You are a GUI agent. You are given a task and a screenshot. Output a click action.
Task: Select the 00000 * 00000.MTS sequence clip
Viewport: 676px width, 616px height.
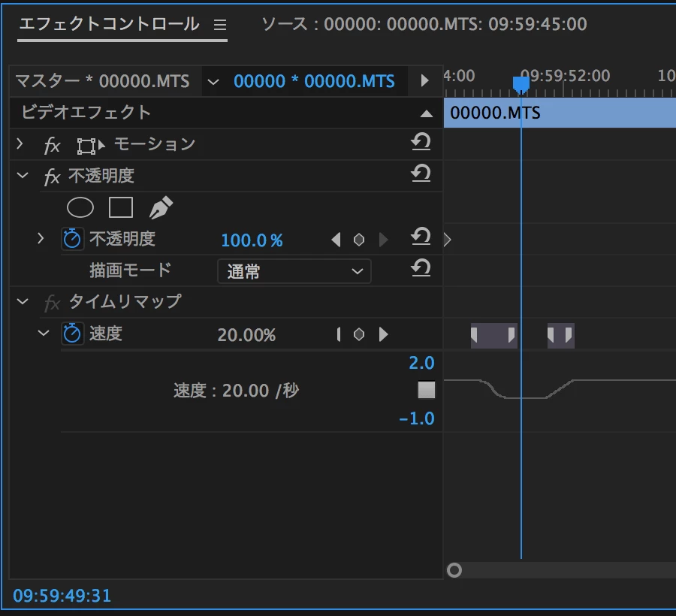click(x=314, y=81)
